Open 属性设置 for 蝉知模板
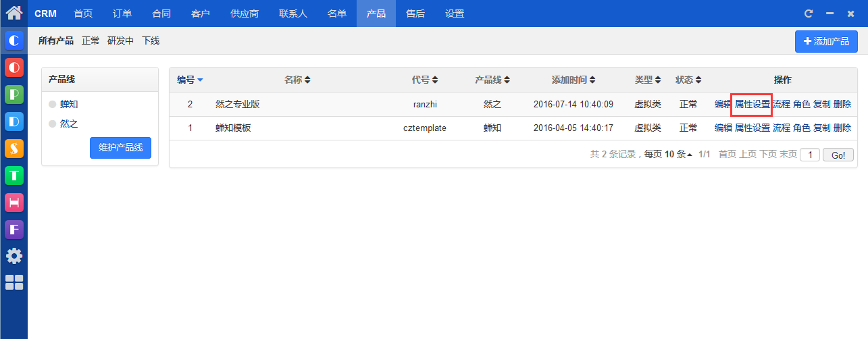This screenshot has height=339, width=868. 752,128
